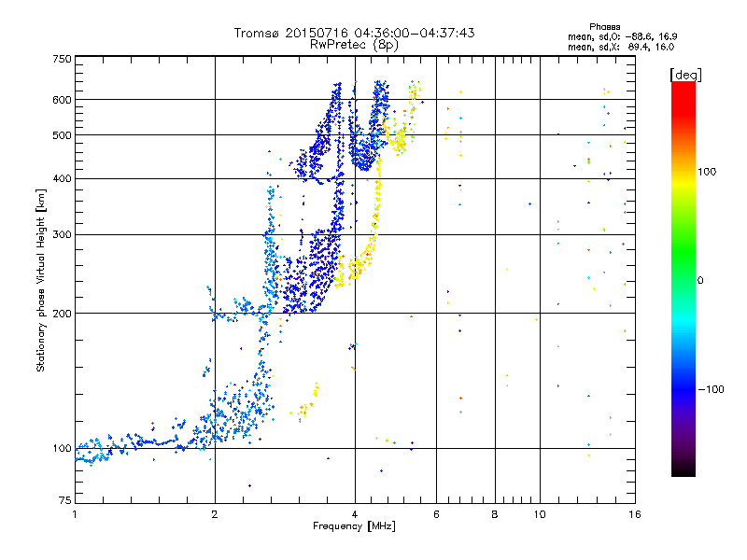The image size is (747, 560).
Task: Click the 'mean, sd,O: -88.6, 16.9' statistics line
Action: tap(622, 36)
